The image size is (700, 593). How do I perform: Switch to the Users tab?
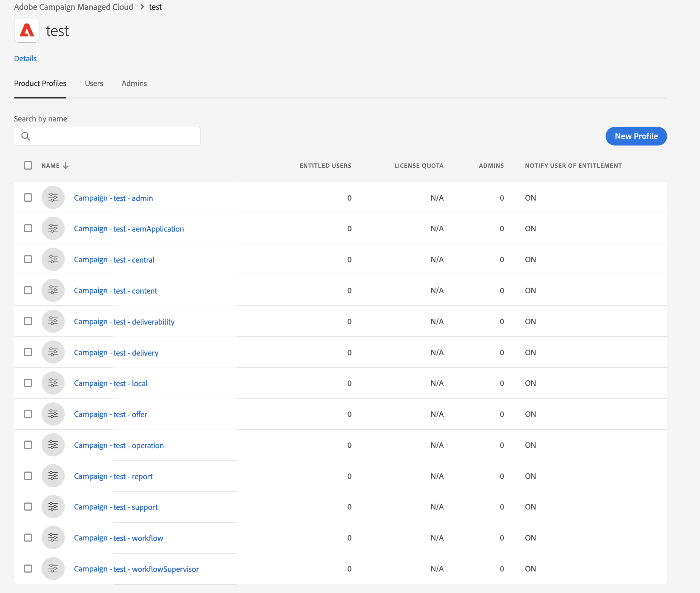click(94, 83)
